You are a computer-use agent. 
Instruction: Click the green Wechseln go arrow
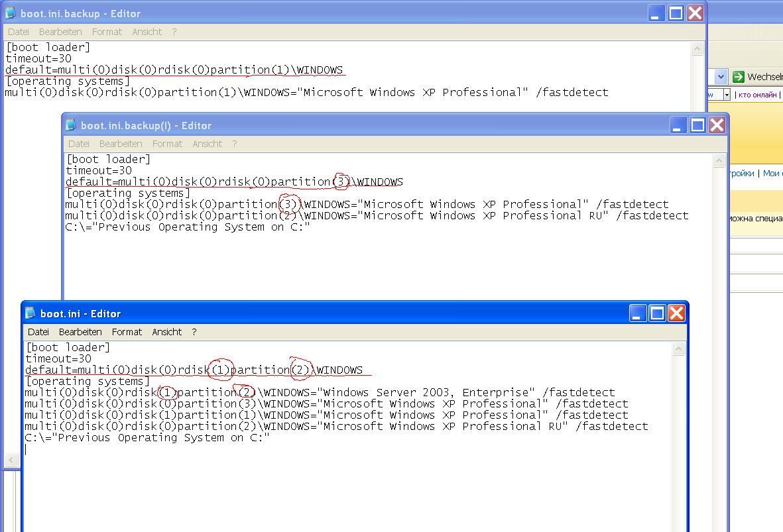(738, 77)
